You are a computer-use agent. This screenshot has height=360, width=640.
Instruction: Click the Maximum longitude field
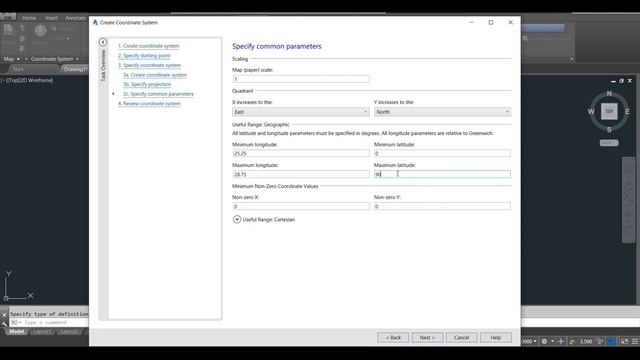point(301,174)
